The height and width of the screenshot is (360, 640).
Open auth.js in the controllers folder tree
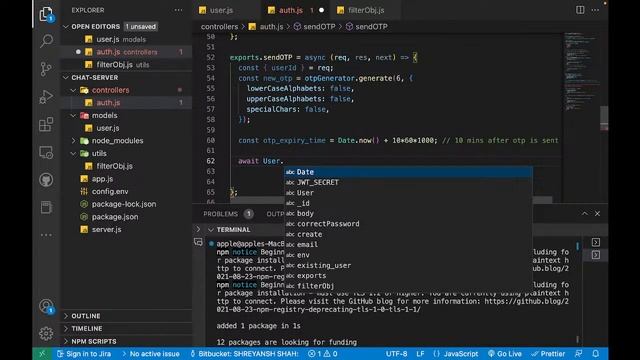[127, 103]
